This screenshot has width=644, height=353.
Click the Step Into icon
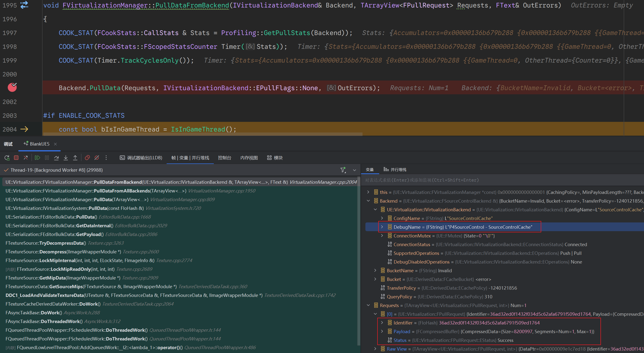[x=66, y=158]
